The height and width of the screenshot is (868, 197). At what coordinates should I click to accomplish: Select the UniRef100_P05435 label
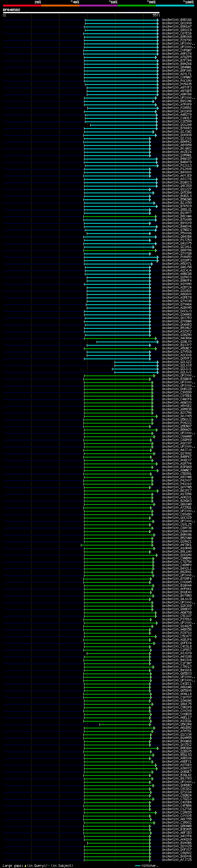177,84
